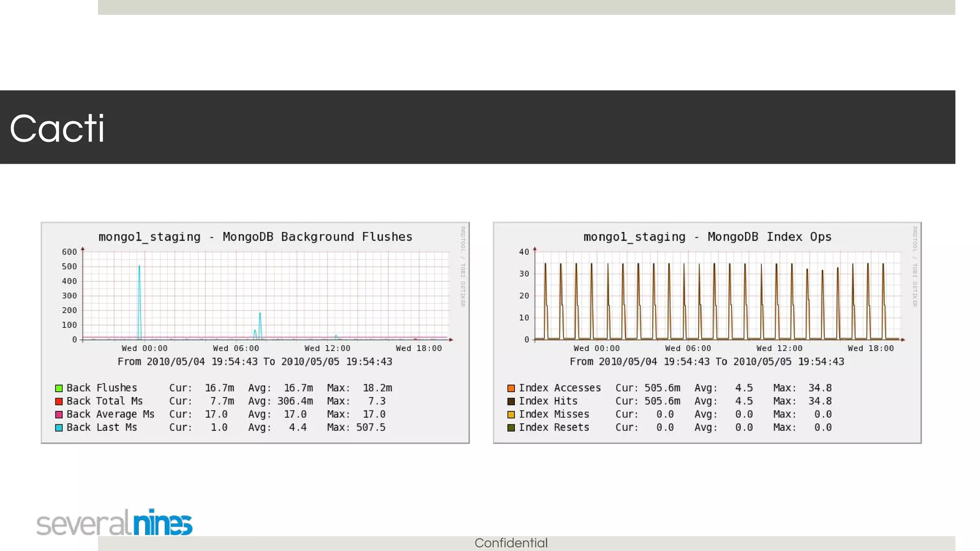
Task: Click the MongoDB Index Ops graph title
Action: (707, 237)
